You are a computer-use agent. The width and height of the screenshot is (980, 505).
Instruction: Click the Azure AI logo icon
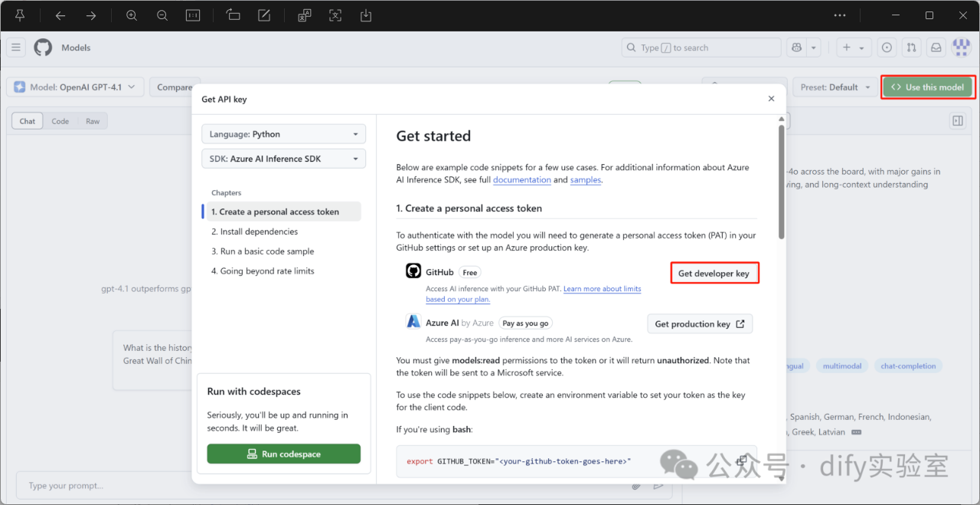pyautogui.click(x=413, y=322)
